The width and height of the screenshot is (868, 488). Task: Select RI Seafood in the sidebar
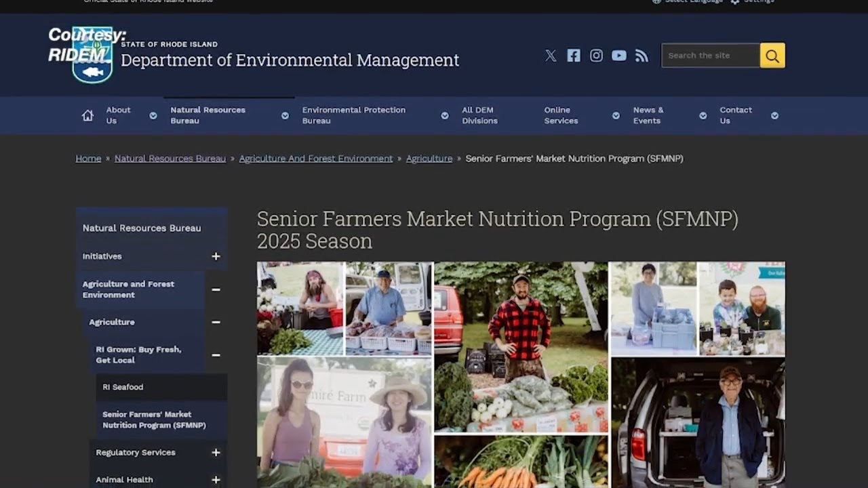[123, 387]
